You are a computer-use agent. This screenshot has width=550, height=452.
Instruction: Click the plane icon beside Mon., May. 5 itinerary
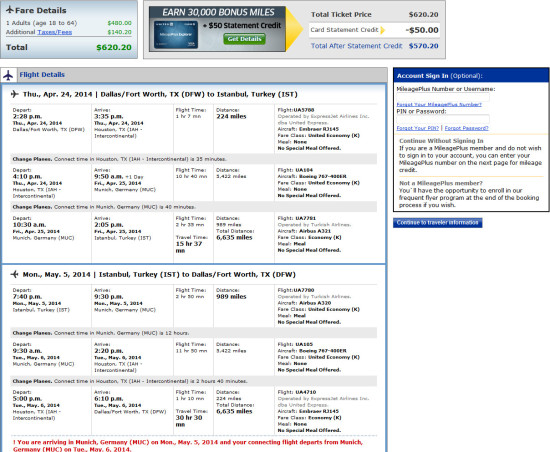[x=14, y=274]
